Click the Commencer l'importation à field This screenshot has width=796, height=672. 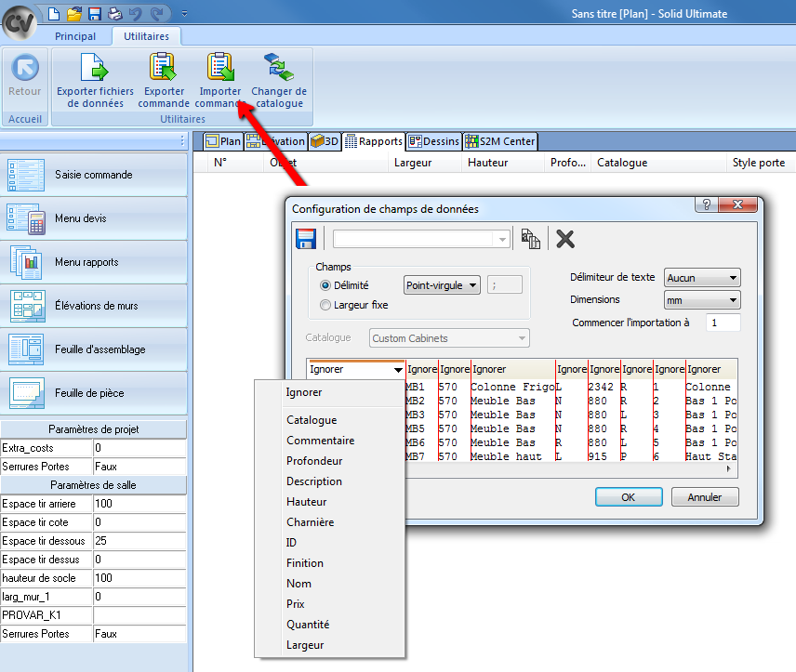click(723, 323)
